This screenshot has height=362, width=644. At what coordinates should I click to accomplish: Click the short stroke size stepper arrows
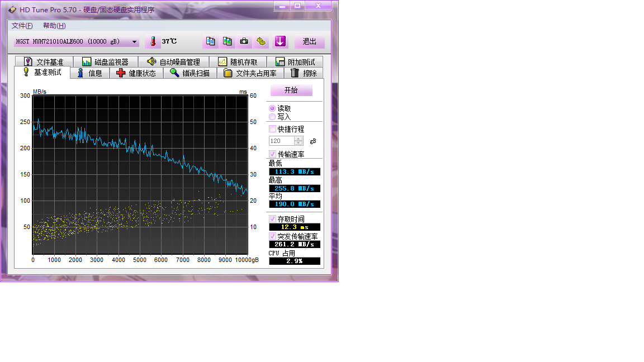coord(299,141)
